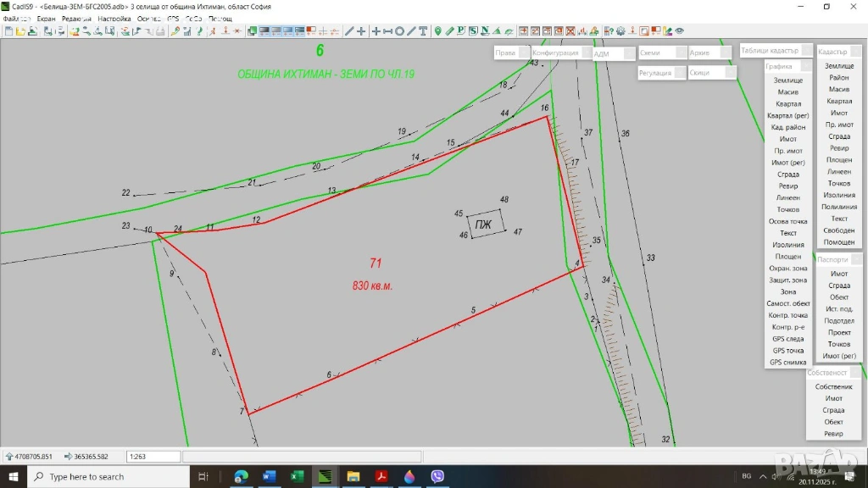Click the eye view icon in toolbar

point(679,31)
